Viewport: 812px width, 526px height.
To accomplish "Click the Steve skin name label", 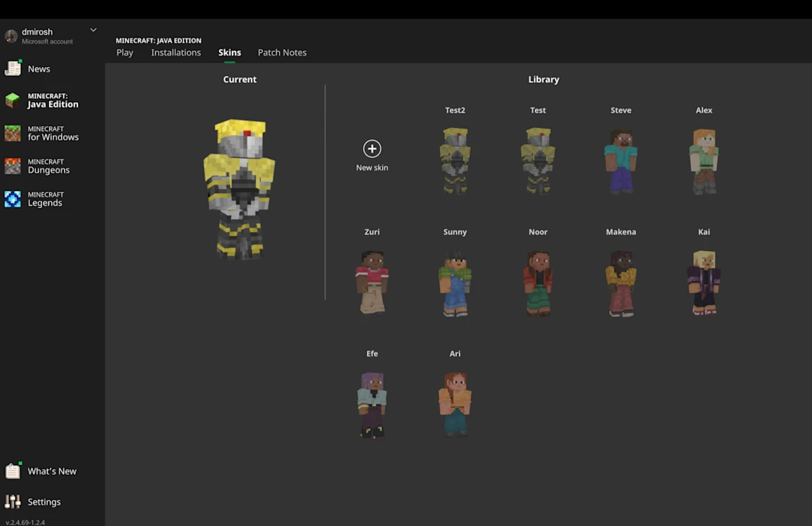I will [621, 110].
